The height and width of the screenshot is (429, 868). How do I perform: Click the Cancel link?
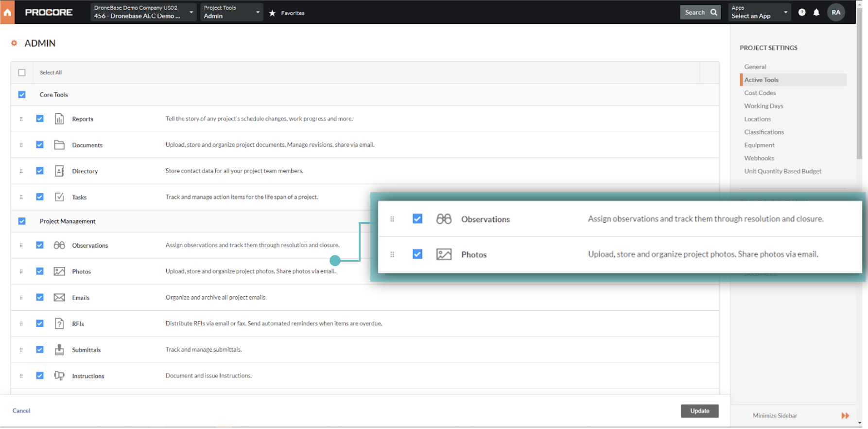[x=21, y=411]
